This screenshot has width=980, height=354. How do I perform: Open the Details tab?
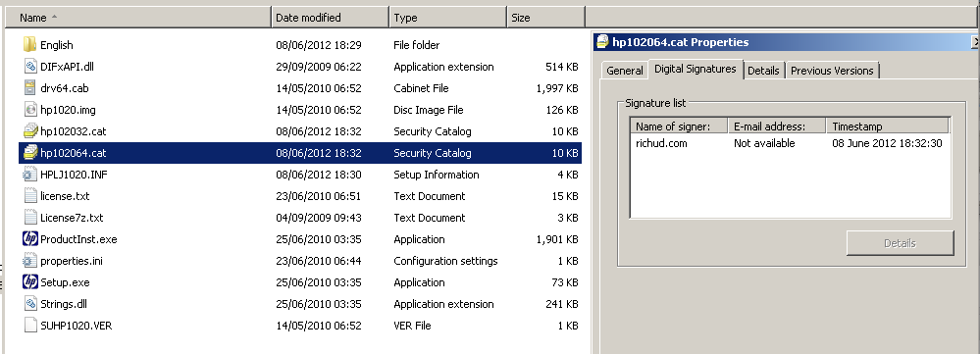click(763, 71)
